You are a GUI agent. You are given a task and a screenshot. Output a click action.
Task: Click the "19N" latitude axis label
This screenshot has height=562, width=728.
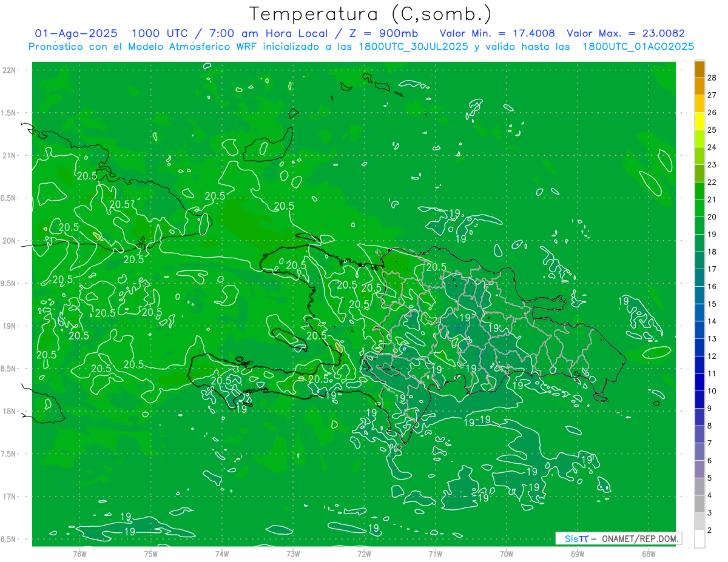pyautogui.click(x=8, y=326)
